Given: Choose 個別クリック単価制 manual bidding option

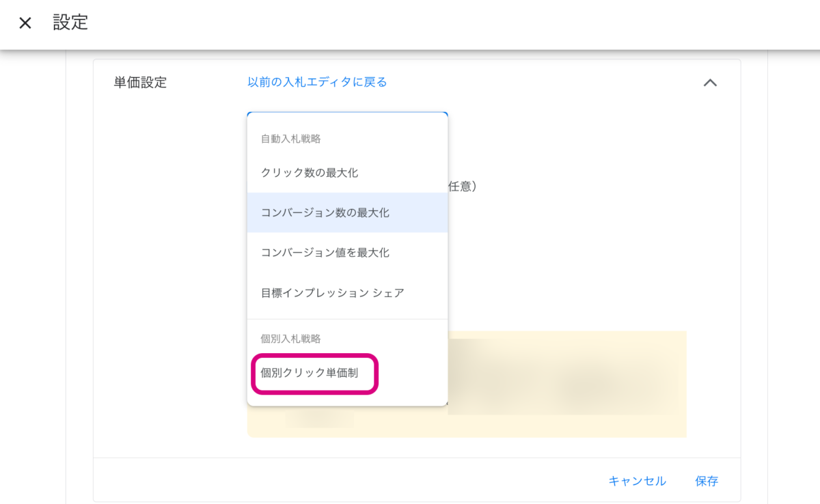Looking at the screenshot, I should point(310,373).
